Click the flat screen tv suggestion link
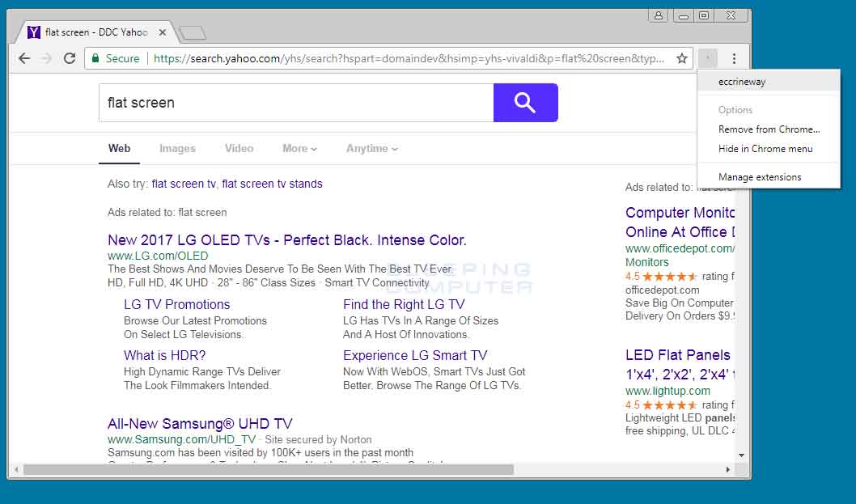Image resolution: width=856 pixels, height=504 pixels. pyautogui.click(x=184, y=184)
